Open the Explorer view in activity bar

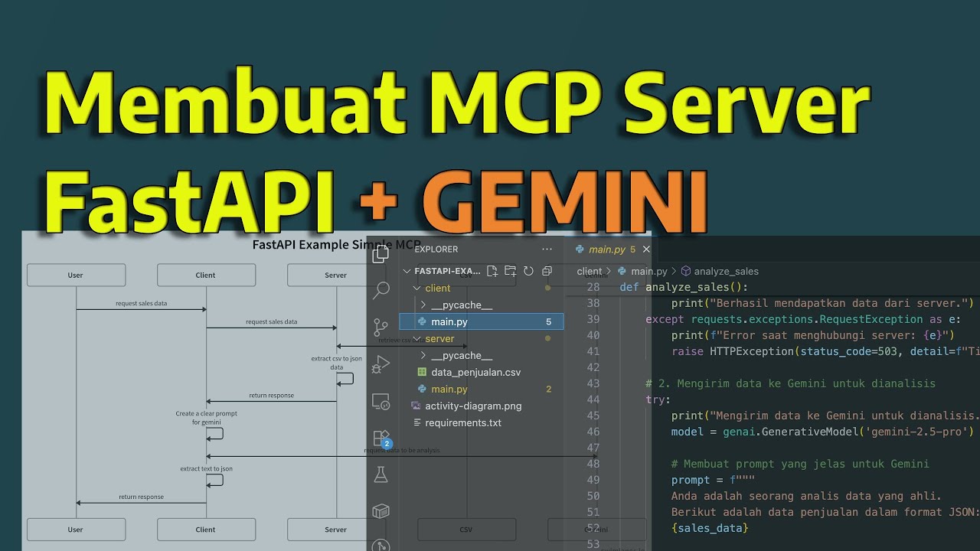(x=381, y=255)
